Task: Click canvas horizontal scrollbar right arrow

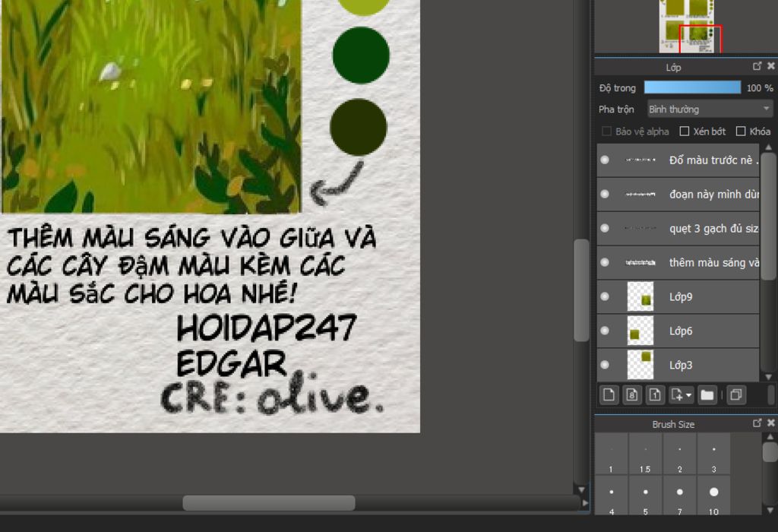Action: click(x=585, y=502)
